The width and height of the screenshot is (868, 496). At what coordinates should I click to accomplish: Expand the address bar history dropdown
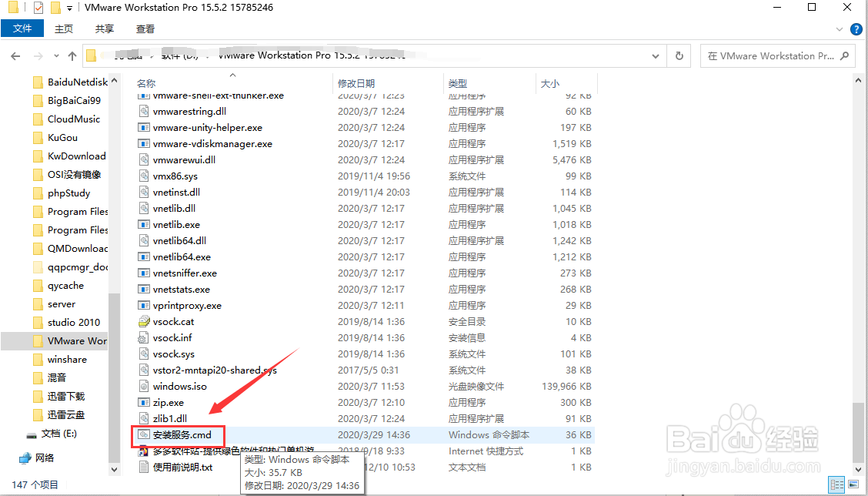[x=656, y=56]
